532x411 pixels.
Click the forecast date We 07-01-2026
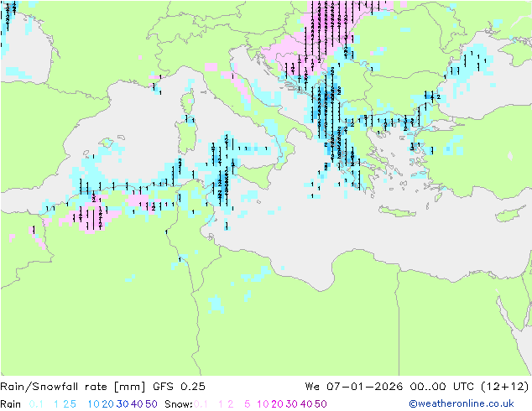tap(354, 386)
